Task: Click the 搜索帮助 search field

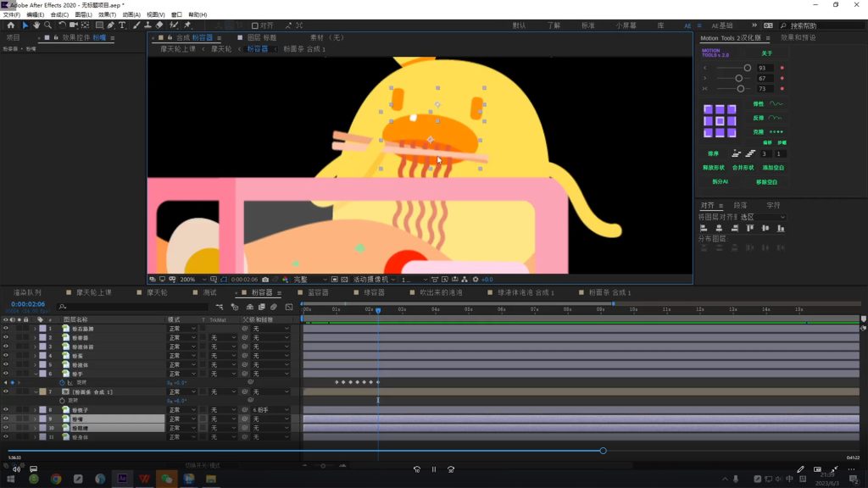Action: 824,25
